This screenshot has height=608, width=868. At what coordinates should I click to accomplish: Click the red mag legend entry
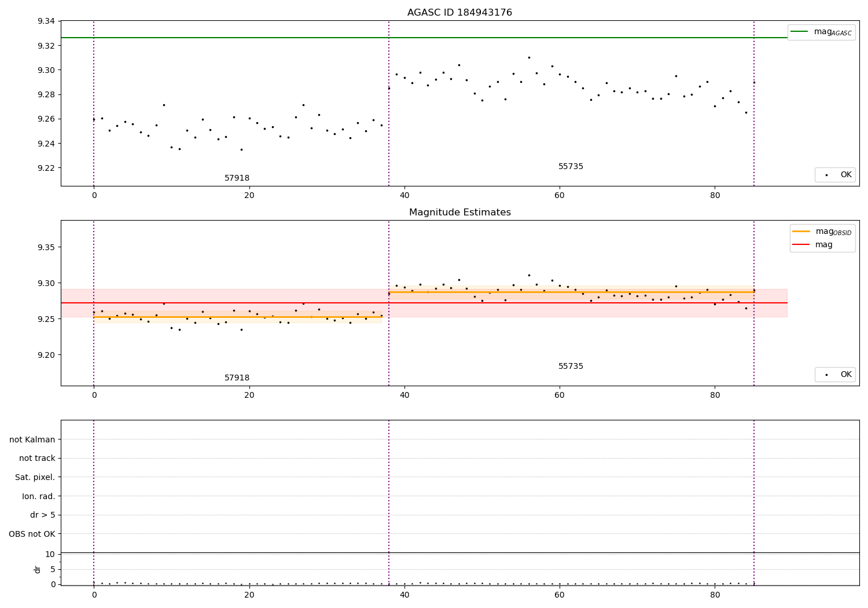[812, 244]
